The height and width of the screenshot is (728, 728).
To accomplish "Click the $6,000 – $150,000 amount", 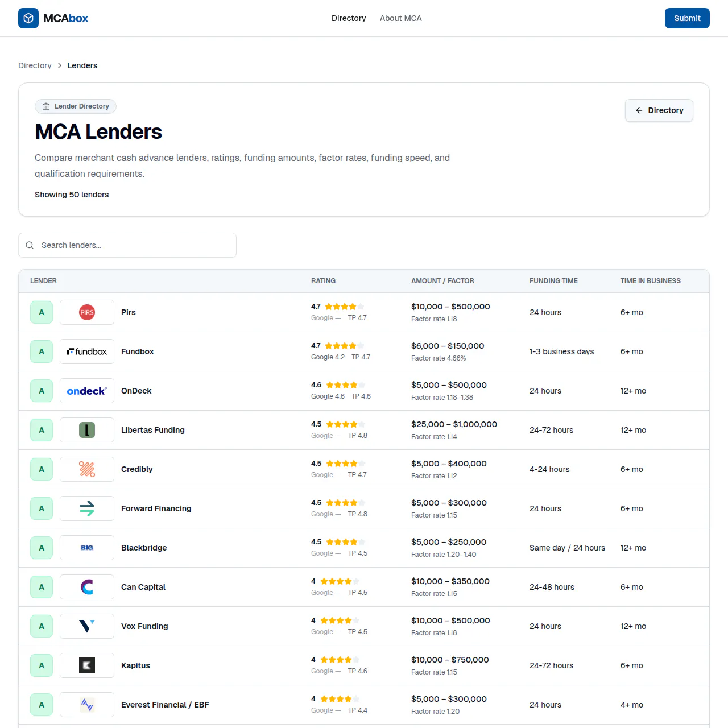I will 448,346.
